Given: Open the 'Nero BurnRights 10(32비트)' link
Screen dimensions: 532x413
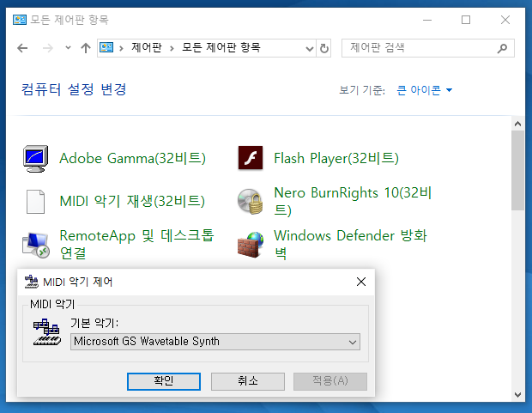Looking at the screenshot, I should coord(353,202).
